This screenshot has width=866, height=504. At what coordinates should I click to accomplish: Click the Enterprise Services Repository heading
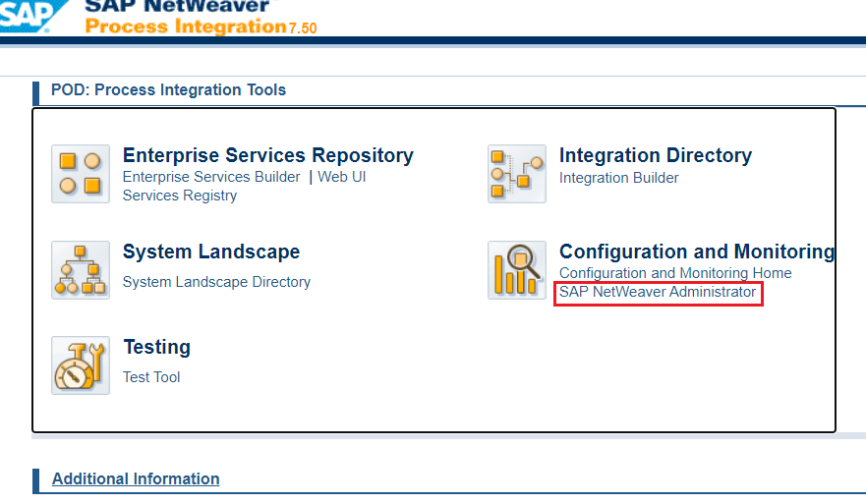(268, 155)
